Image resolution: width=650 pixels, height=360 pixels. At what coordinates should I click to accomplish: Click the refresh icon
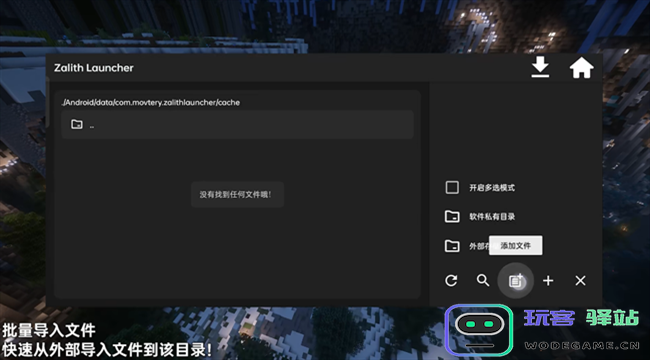pos(451,281)
